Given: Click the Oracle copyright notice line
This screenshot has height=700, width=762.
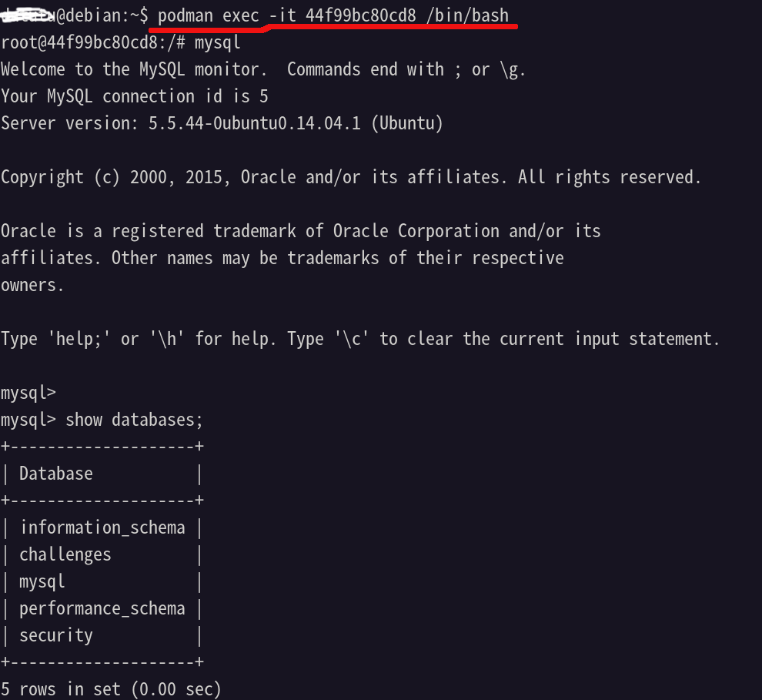Looking at the screenshot, I should (x=351, y=177).
